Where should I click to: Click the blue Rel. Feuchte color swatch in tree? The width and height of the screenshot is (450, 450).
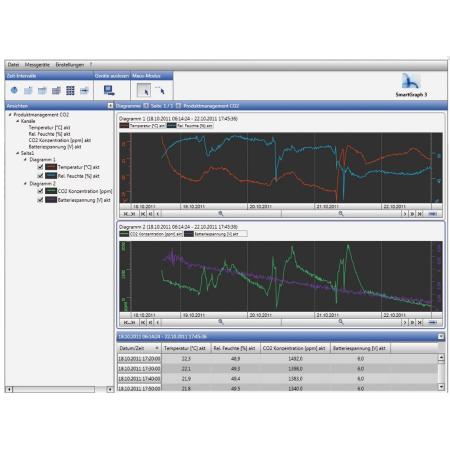coord(51,175)
